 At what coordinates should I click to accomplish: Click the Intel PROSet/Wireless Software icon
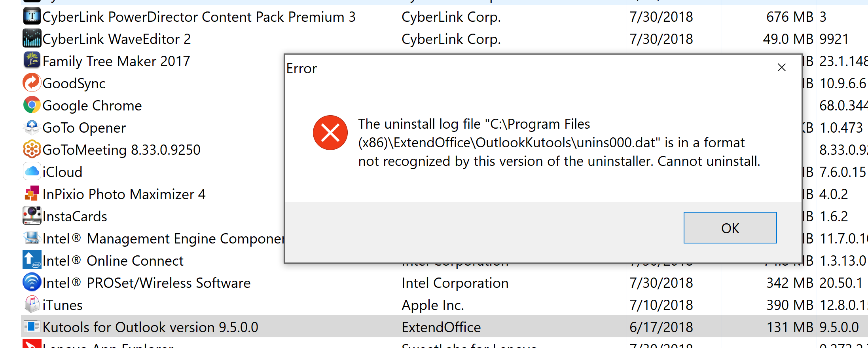pyautogui.click(x=32, y=282)
